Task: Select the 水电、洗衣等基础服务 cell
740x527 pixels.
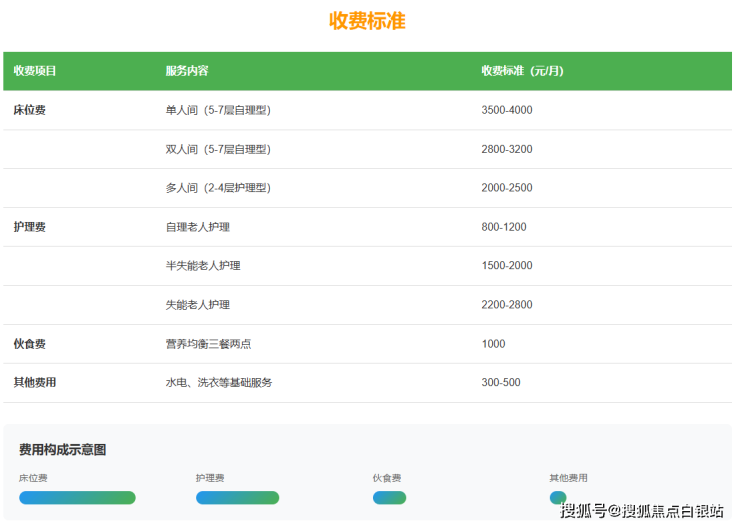Action: pos(219,383)
